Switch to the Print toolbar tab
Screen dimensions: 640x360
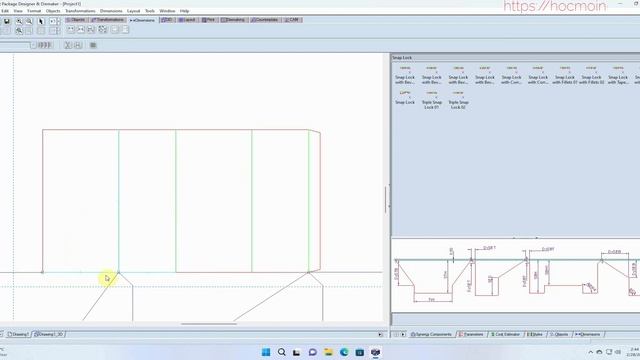[x=208, y=20]
